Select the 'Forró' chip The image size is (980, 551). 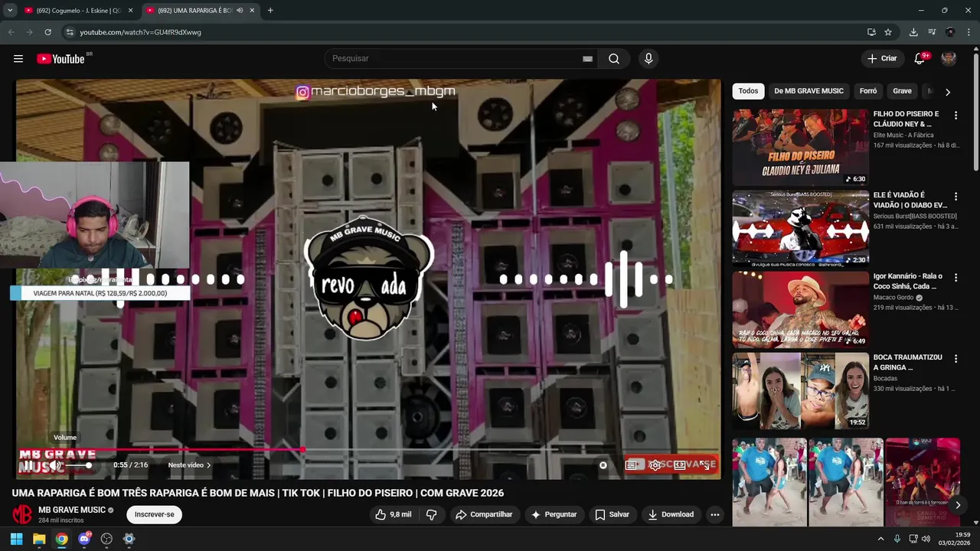click(x=868, y=91)
